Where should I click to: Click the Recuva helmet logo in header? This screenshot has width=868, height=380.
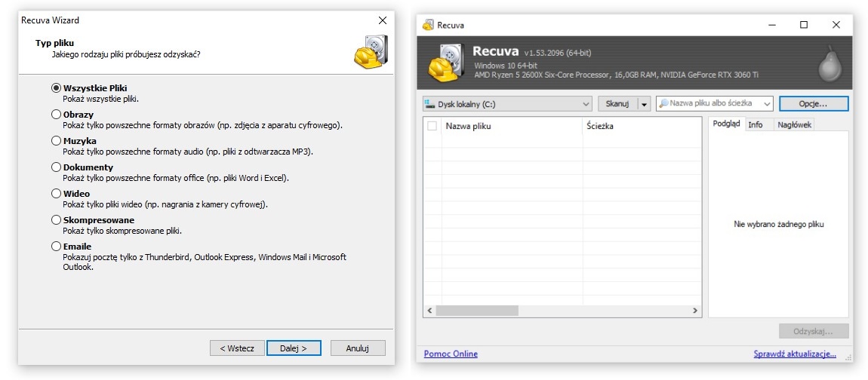point(447,63)
